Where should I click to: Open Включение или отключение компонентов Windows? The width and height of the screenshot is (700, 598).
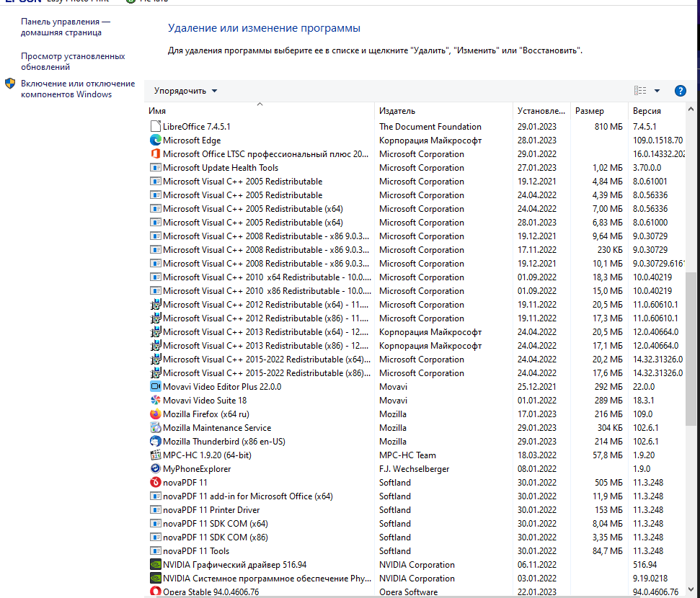click(78, 89)
